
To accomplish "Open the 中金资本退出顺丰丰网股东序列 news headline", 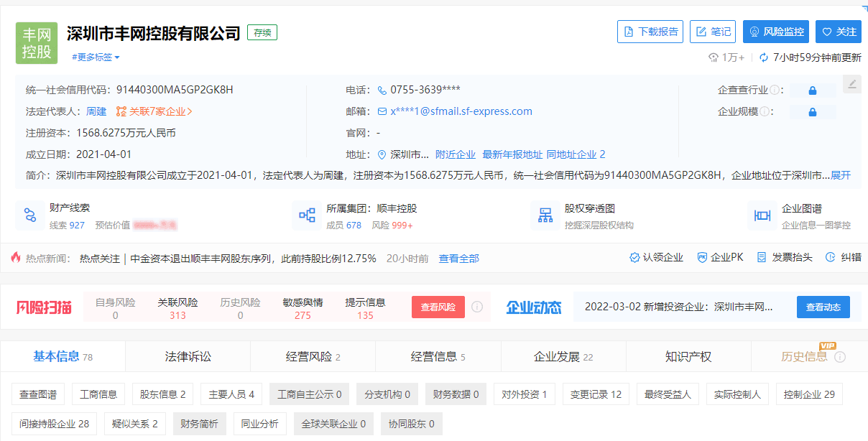I will point(254,259).
